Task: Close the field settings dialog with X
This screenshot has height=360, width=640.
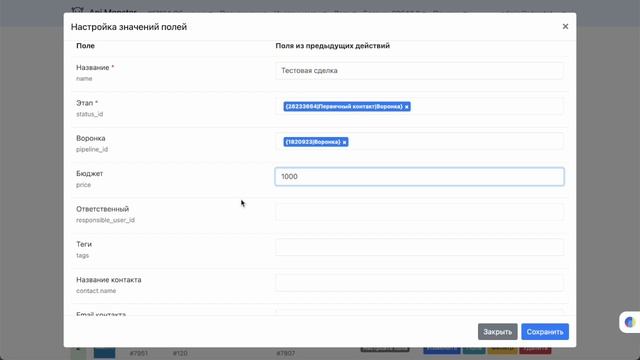Action: pyautogui.click(x=565, y=27)
